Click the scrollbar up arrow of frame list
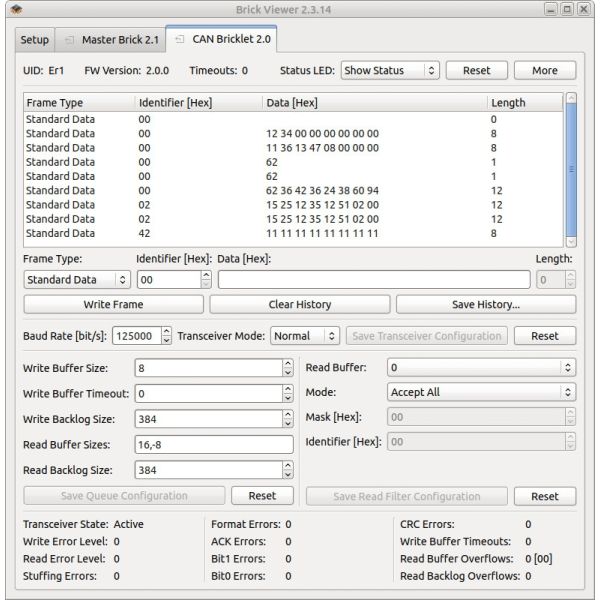Screen dimensions: 600x600 (571, 98)
